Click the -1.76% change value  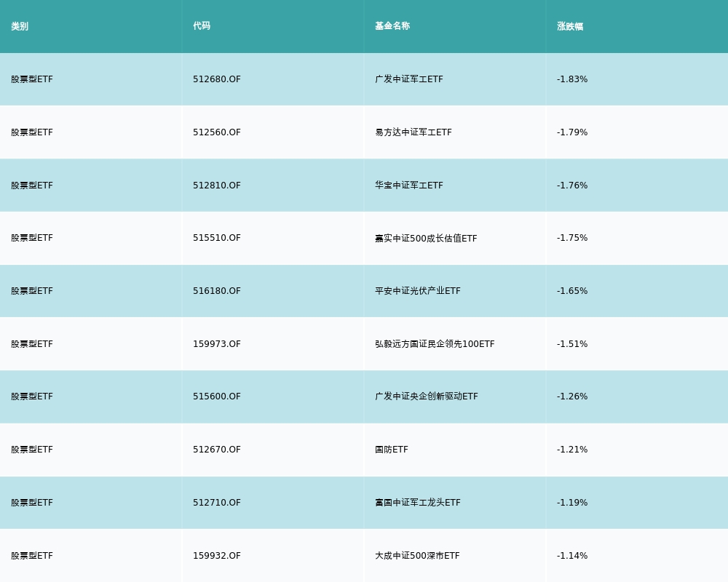tap(572, 186)
